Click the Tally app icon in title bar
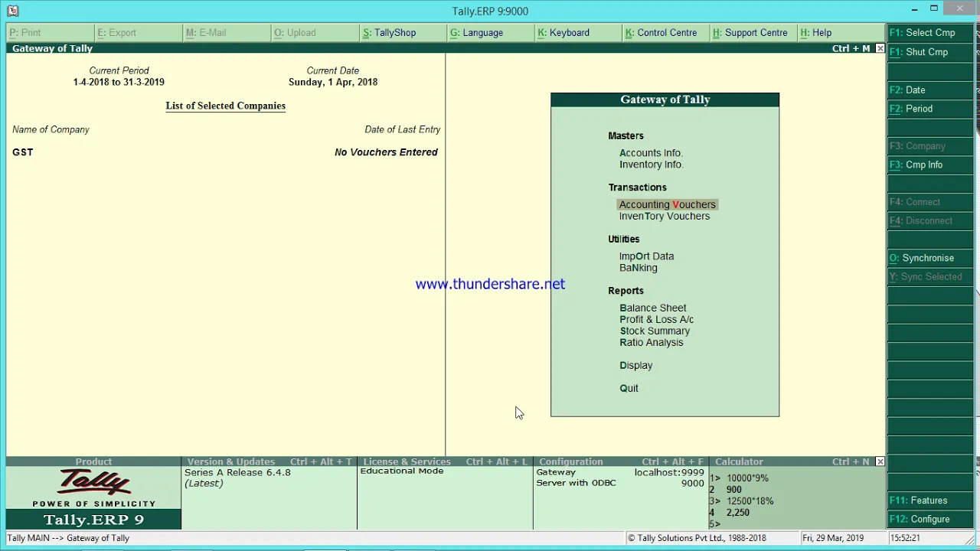Viewport: 980px width, 551px height. click(12, 11)
